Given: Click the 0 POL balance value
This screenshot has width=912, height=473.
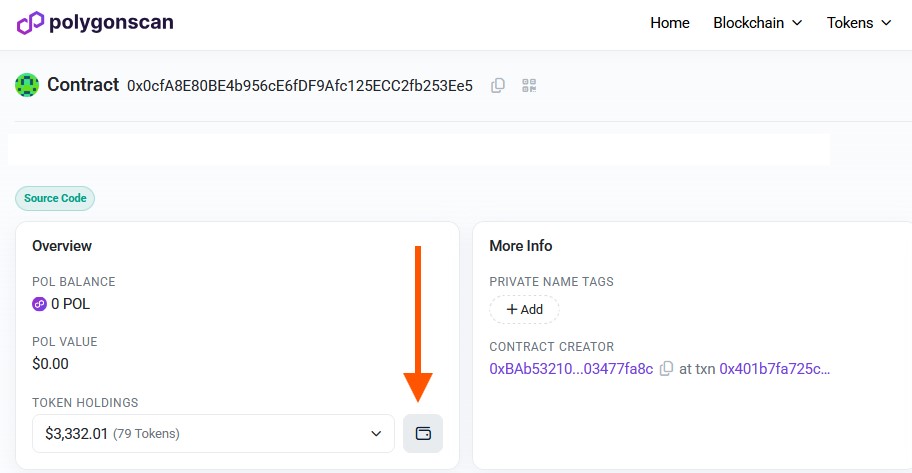Looking at the screenshot, I should pos(71,304).
